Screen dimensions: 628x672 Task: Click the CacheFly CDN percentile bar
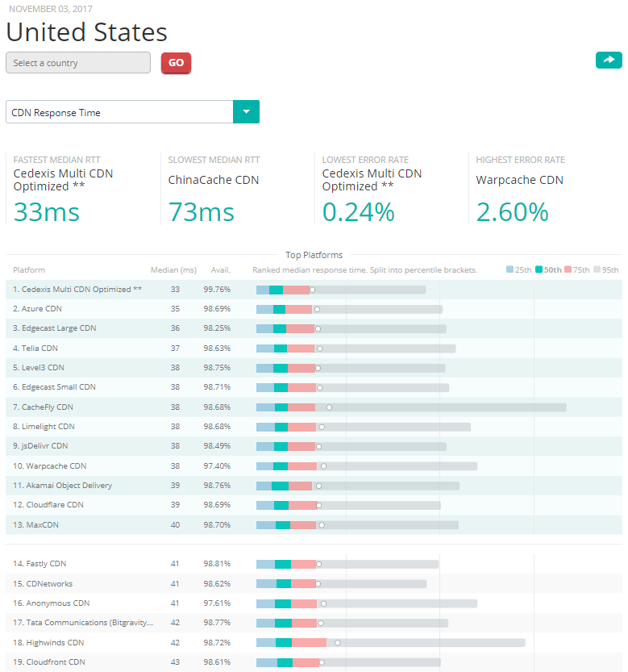411,407
